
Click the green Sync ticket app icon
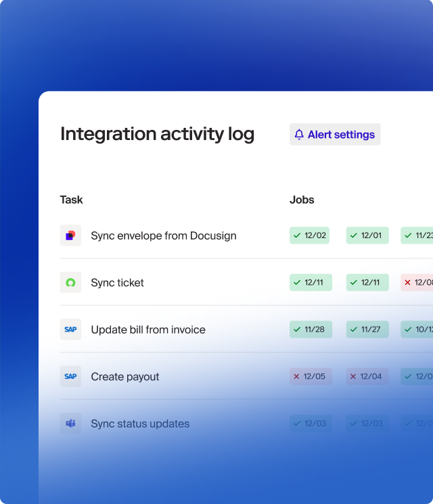(71, 283)
